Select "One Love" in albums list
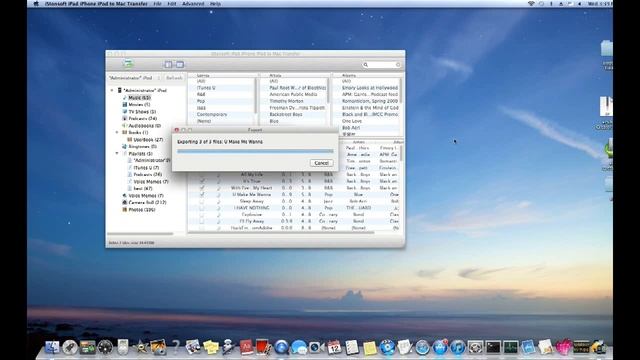This screenshot has width=640, height=360. [x=352, y=121]
